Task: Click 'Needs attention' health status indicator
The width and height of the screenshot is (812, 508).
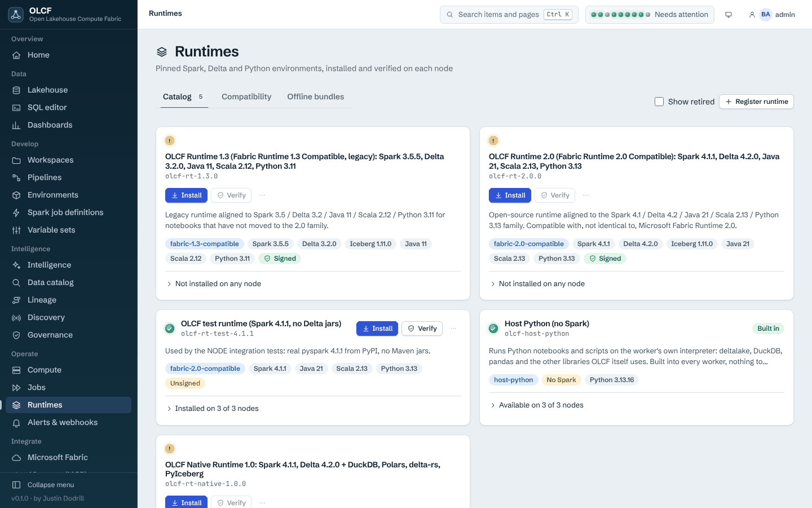Action: (650, 15)
